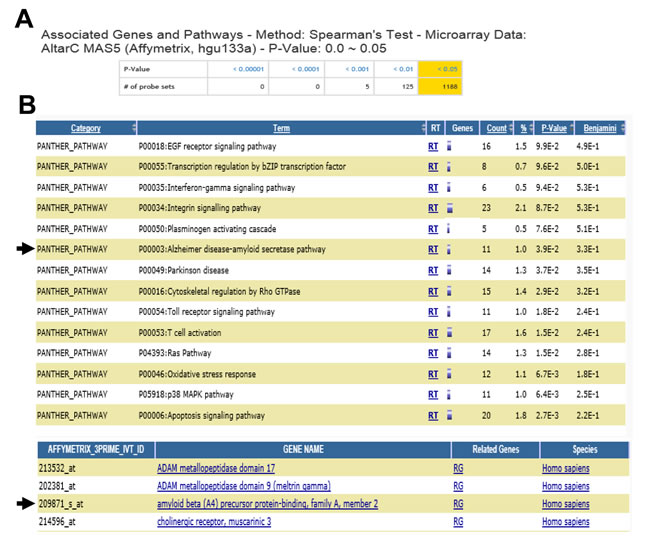Screen dimensions: 650x544
Task: Open genes bar icon for EGF receptor pathway
Action: (x=449, y=146)
